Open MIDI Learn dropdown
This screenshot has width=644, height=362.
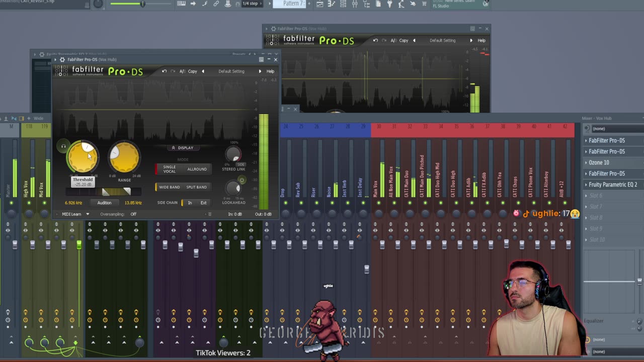tap(75, 214)
